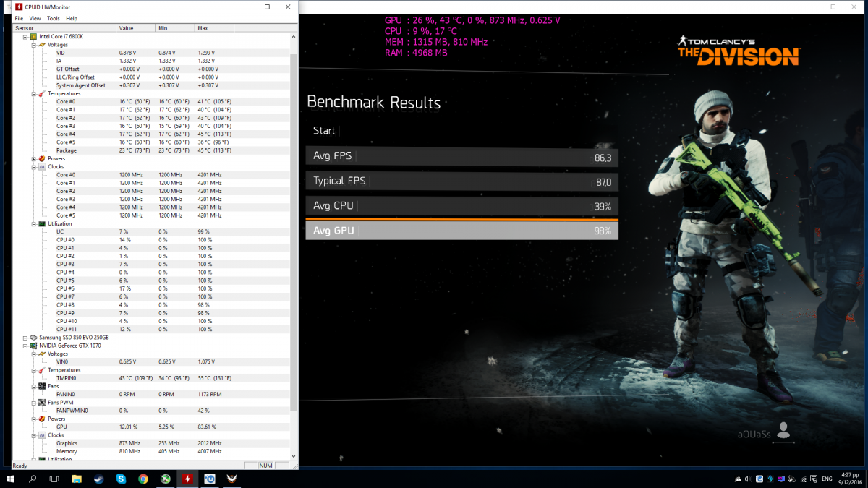The width and height of the screenshot is (868, 488).
Task: Click the GPU Temperatures thermometer icon
Action: tap(41, 370)
